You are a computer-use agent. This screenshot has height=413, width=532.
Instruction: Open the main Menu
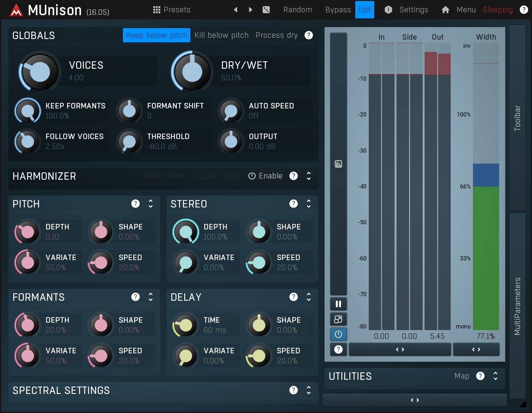(x=466, y=10)
